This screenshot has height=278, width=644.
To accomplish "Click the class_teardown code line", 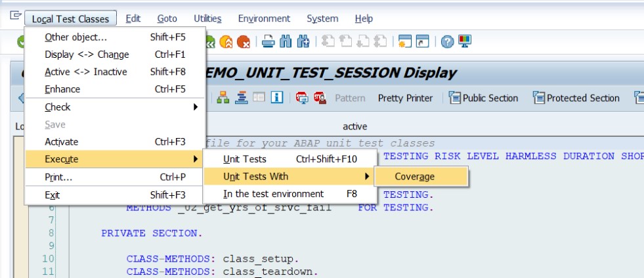I will (222, 271).
